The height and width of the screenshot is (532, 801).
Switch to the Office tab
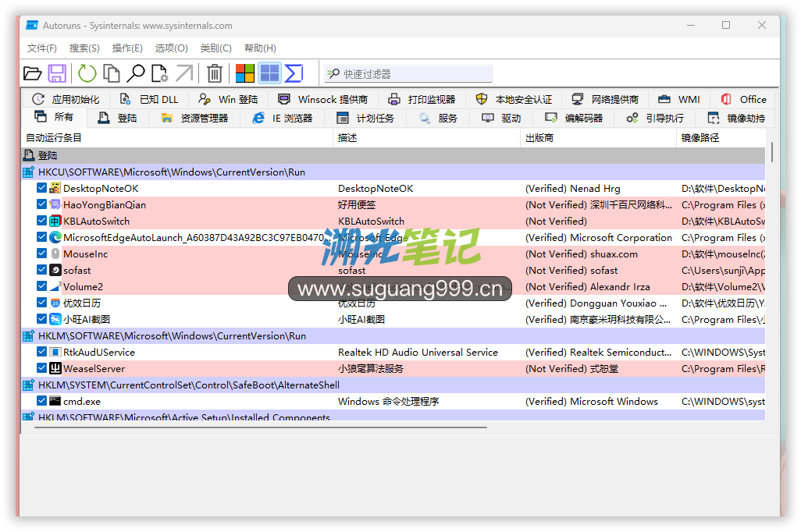(x=743, y=99)
